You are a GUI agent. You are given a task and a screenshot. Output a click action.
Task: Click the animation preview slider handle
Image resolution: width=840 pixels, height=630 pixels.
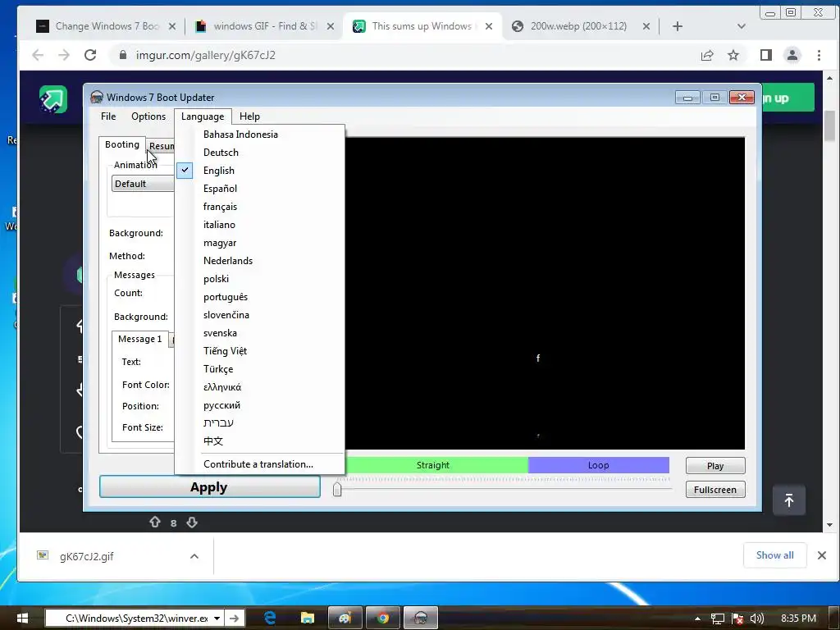[337, 489]
